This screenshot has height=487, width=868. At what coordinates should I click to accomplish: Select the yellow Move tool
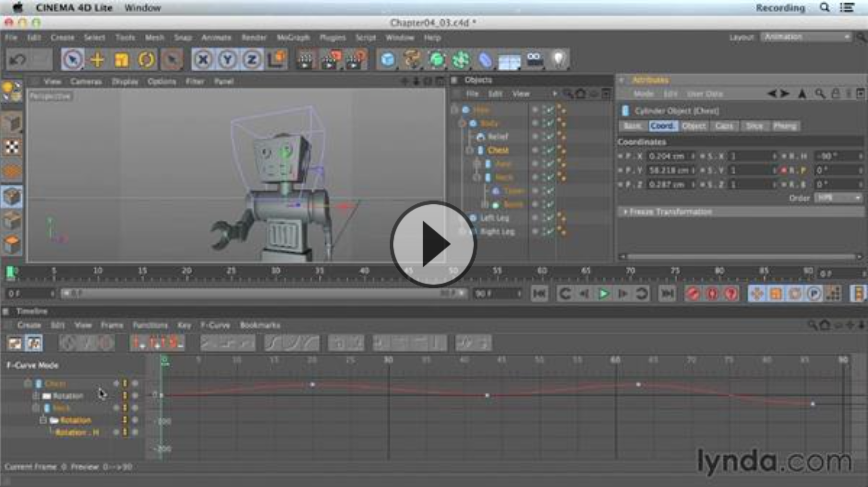[98, 60]
